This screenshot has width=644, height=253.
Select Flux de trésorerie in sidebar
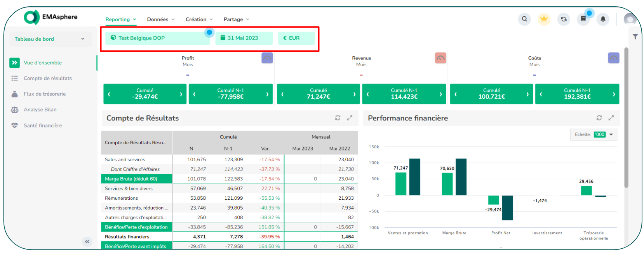pos(45,94)
